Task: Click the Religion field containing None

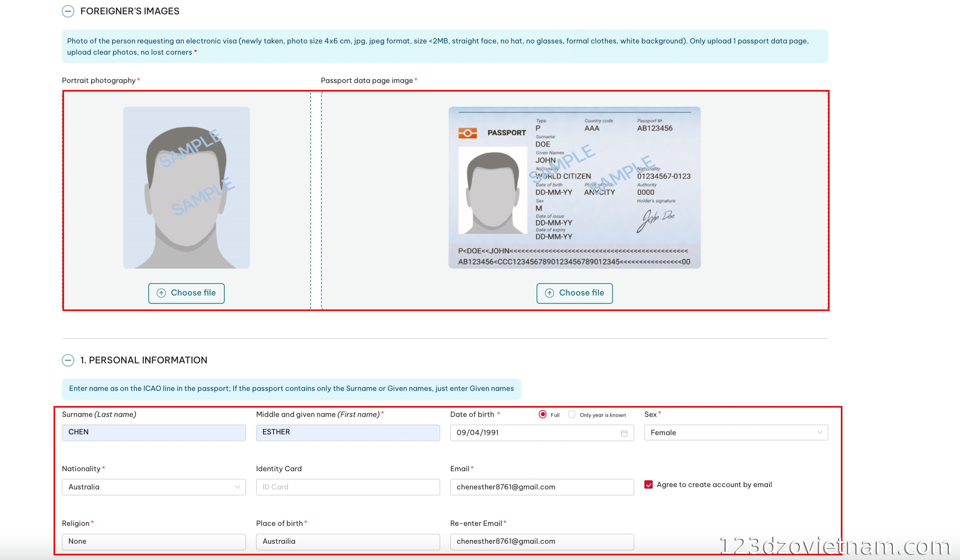Action: pyautogui.click(x=154, y=542)
